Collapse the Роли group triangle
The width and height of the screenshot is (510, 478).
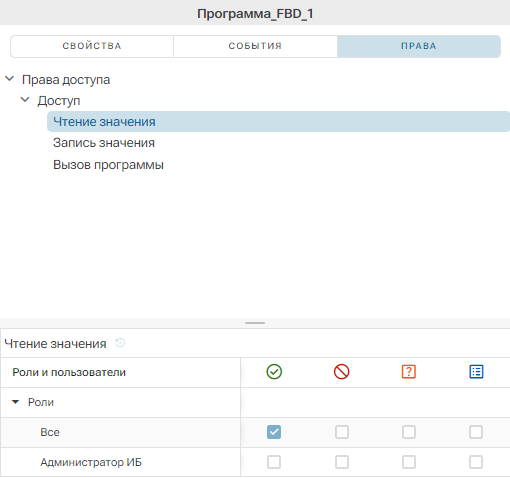point(15,402)
